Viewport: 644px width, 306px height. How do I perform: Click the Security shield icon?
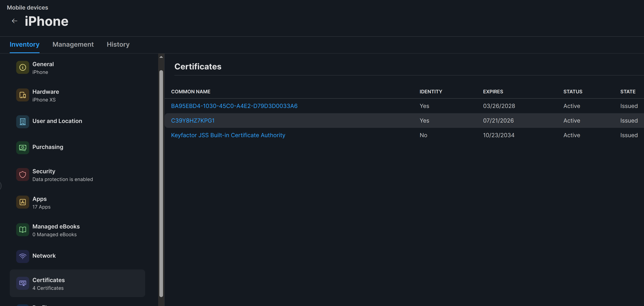(23, 175)
